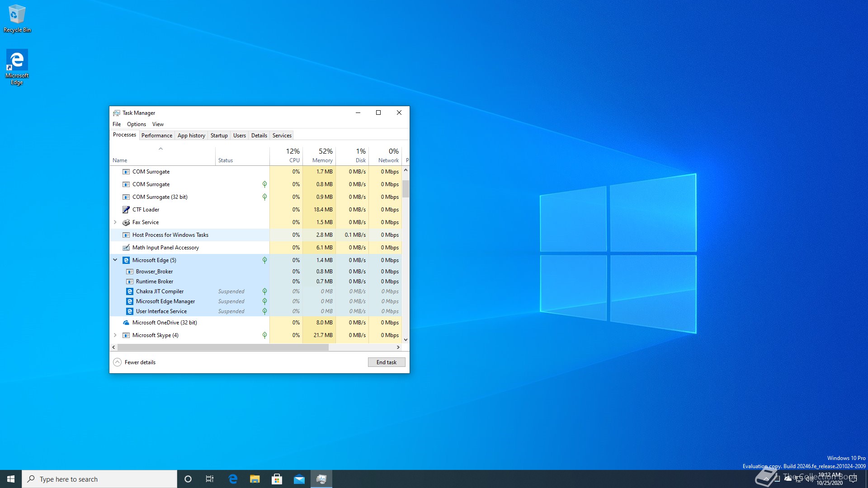868x488 pixels.
Task: Select the first COM Surrogate row at 1.7 MB
Action: (x=256, y=172)
